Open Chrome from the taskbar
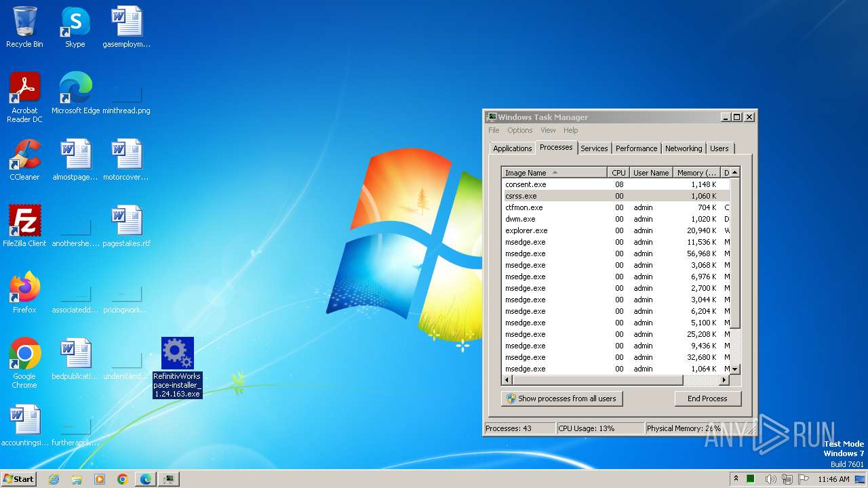The image size is (868, 488). click(x=123, y=479)
